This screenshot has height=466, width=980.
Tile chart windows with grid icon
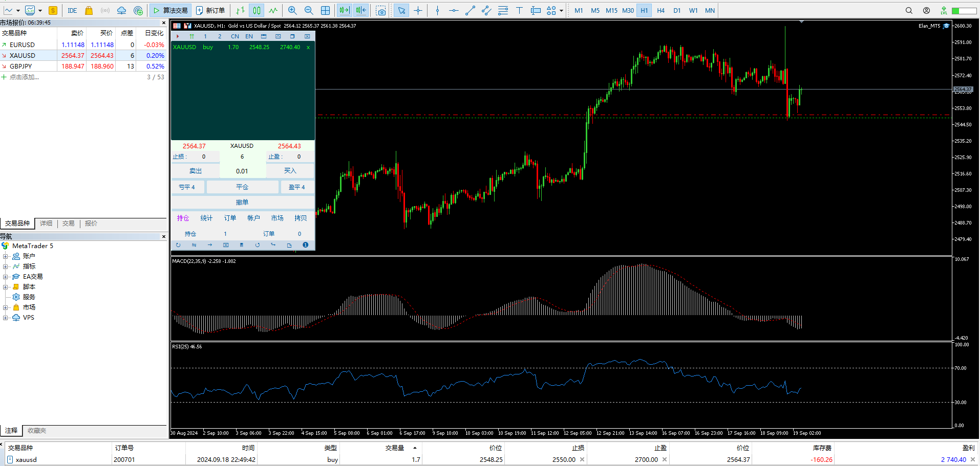[325, 10]
